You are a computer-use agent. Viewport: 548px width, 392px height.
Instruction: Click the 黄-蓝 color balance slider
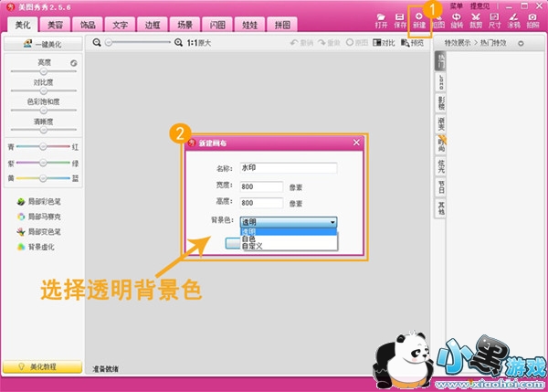coord(43,178)
